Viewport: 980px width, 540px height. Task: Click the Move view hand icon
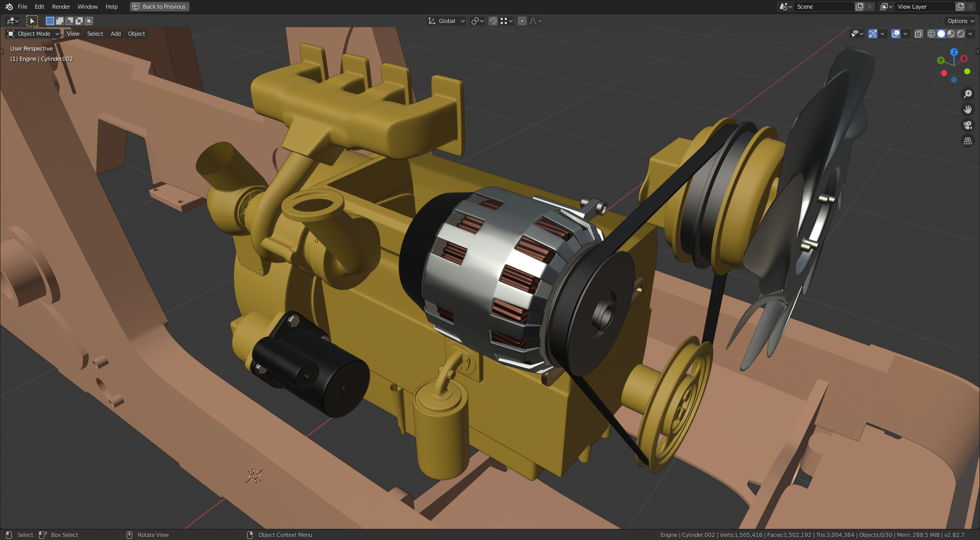[x=967, y=109]
